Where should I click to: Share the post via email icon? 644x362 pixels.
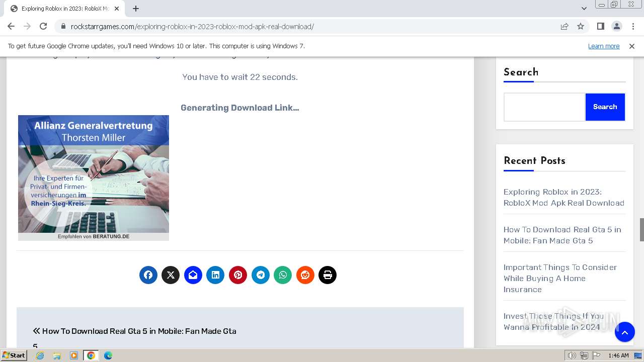click(x=193, y=275)
